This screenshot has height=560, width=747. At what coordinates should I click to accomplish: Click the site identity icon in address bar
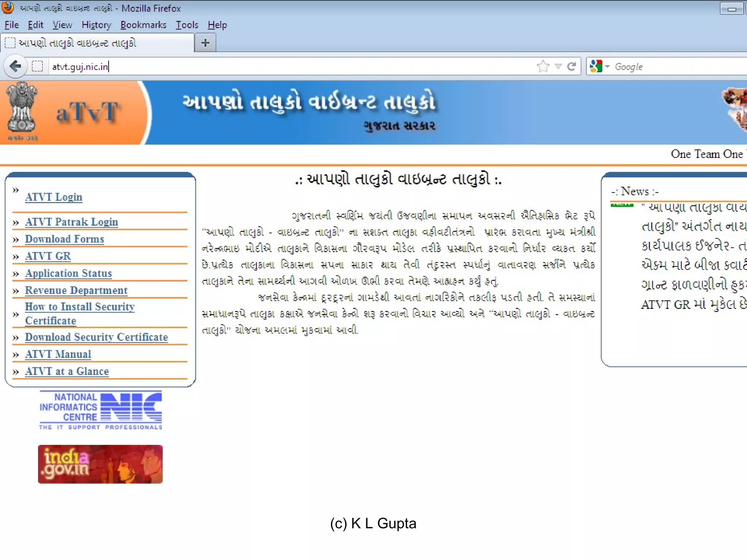tap(37, 66)
